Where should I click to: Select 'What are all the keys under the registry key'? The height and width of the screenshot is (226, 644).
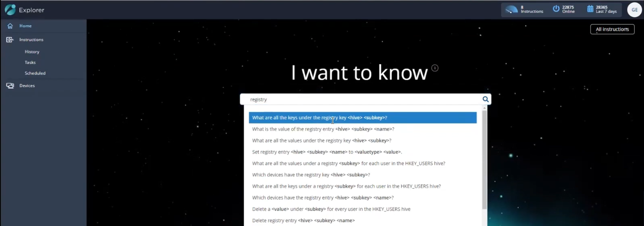(362, 118)
